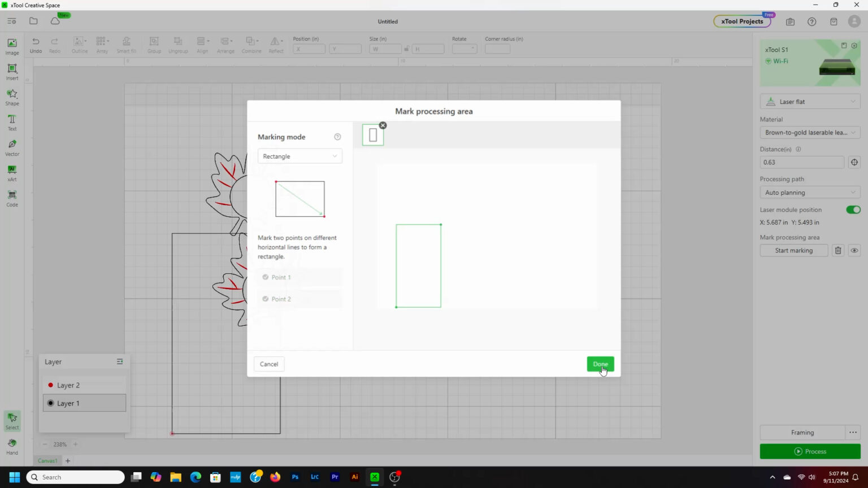Remove the marked rectangle thumbnail
Screen dimensions: 868x488
point(383,125)
